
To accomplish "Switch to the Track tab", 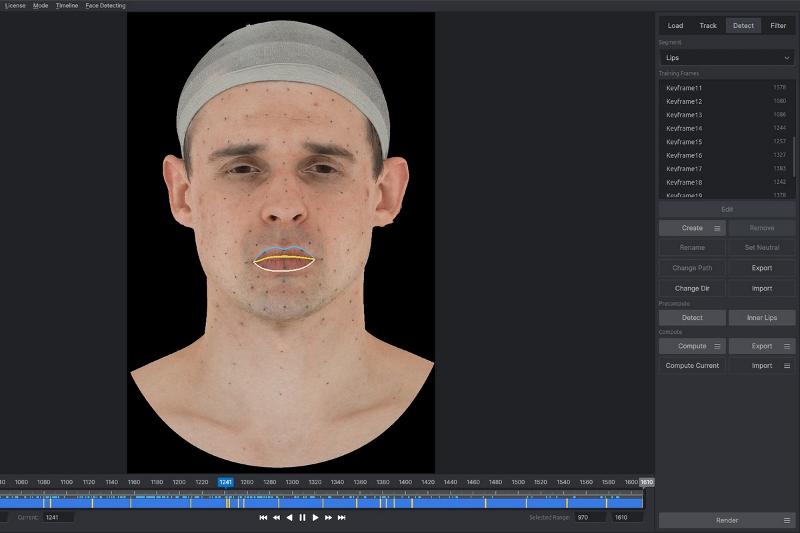I will click(x=708, y=25).
